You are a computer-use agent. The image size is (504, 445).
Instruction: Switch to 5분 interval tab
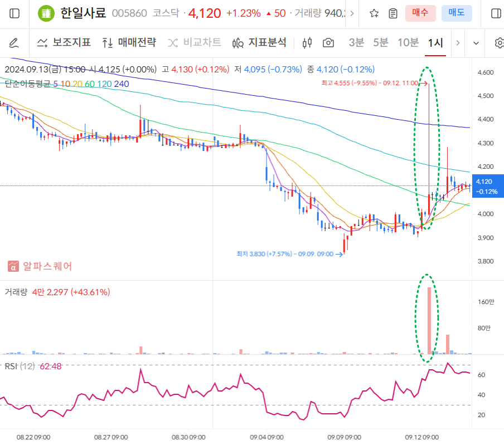381,42
